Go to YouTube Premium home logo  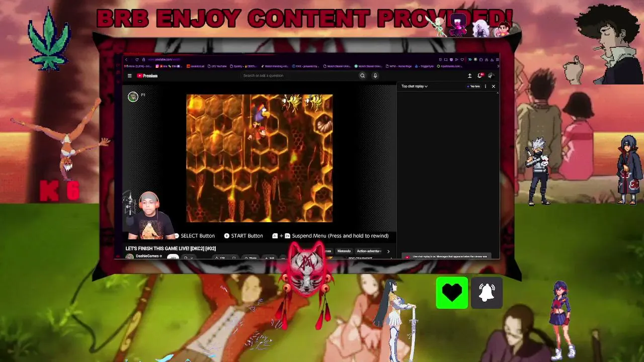pos(147,76)
